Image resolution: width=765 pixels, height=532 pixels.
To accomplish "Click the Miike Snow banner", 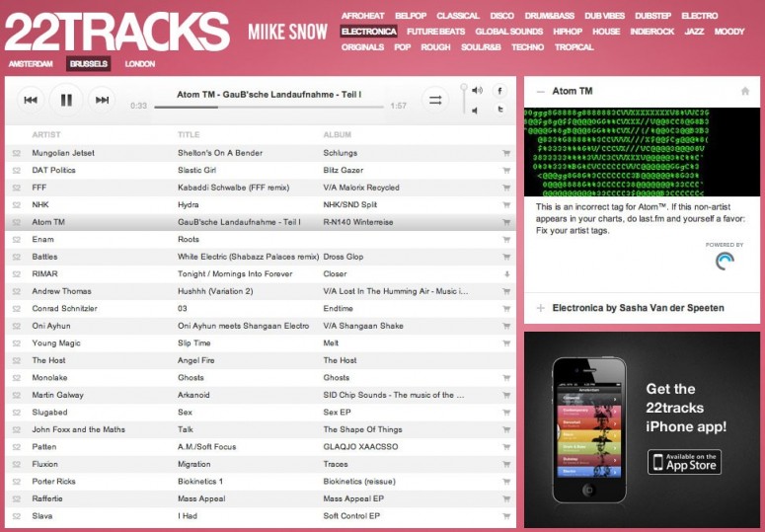I will pyautogui.click(x=287, y=32).
